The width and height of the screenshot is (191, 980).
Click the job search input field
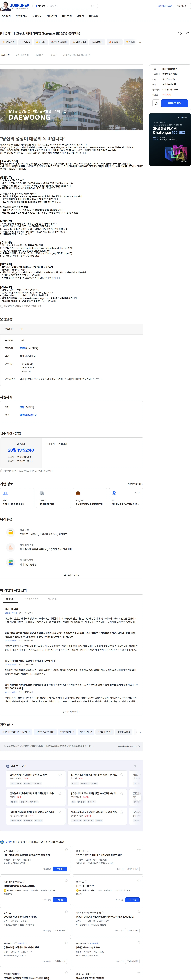click(69, 6)
